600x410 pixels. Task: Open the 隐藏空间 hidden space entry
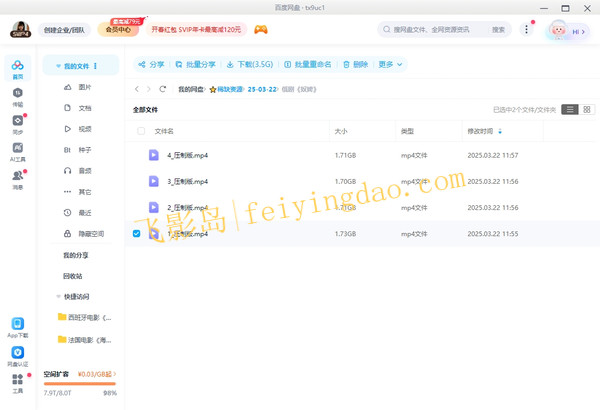click(x=84, y=234)
